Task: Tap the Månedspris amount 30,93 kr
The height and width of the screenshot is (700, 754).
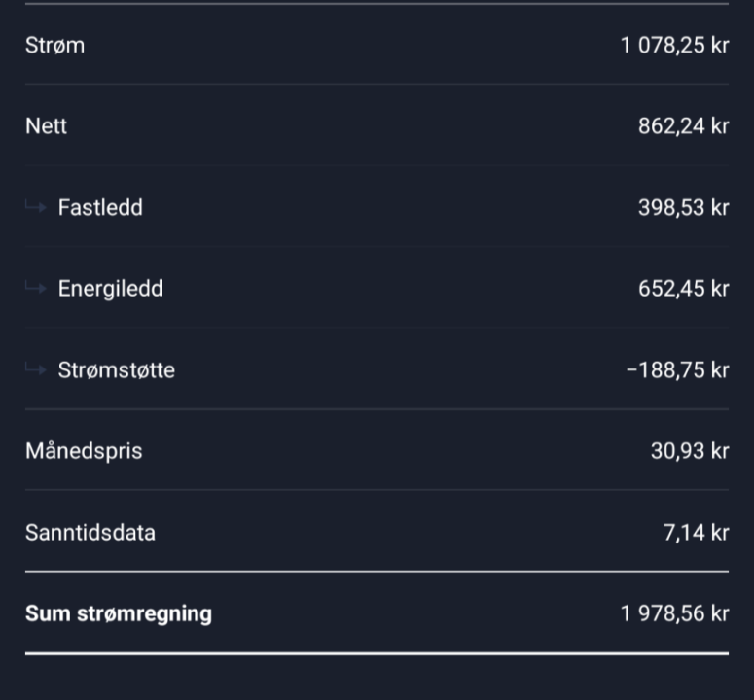Action: tap(689, 451)
